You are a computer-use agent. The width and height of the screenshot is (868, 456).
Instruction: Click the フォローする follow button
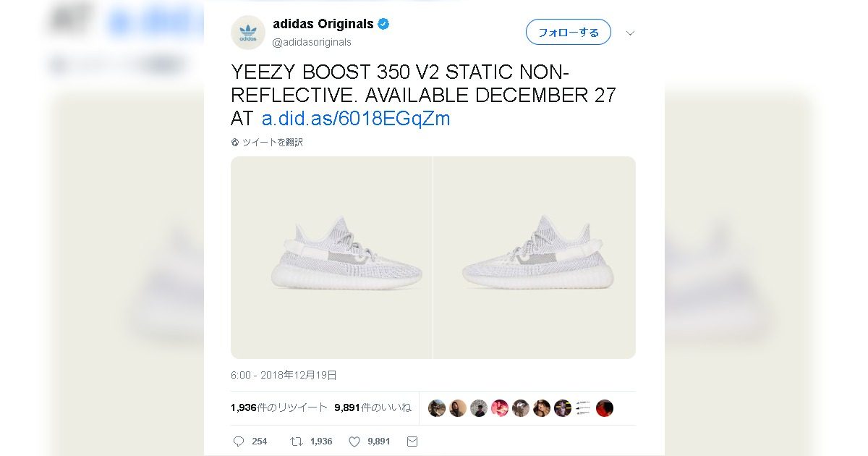coord(568,33)
